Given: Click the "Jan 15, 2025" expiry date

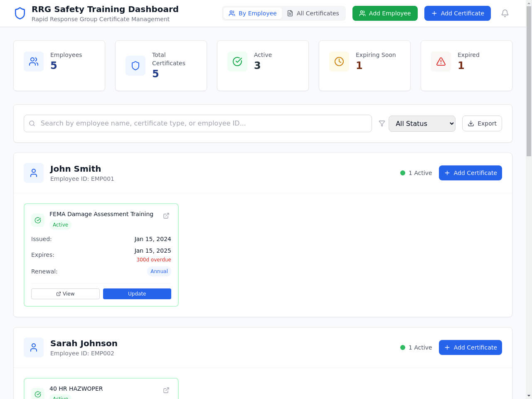Looking at the screenshot, I should (x=153, y=251).
